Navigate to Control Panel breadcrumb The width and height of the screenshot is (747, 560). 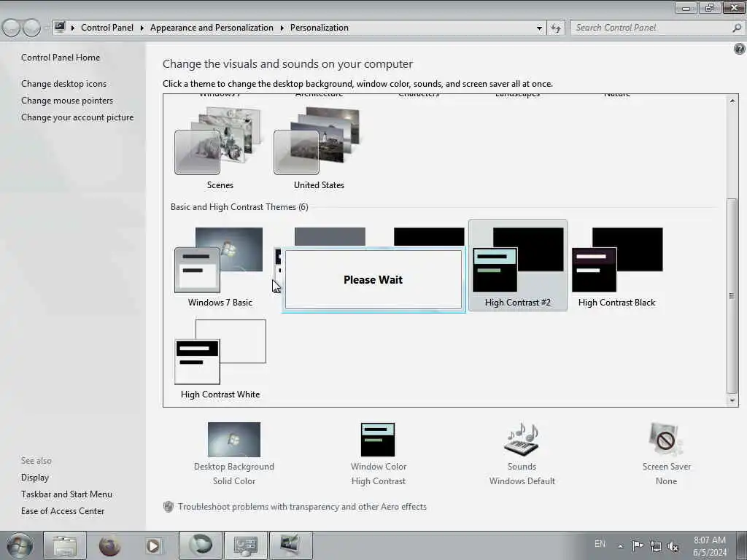point(107,28)
